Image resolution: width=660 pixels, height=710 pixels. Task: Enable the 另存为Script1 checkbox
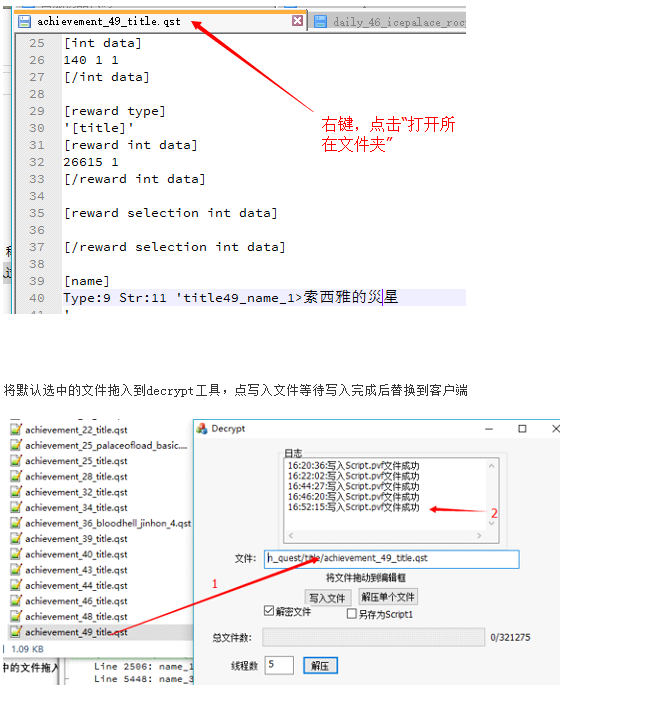tap(351, 614)
